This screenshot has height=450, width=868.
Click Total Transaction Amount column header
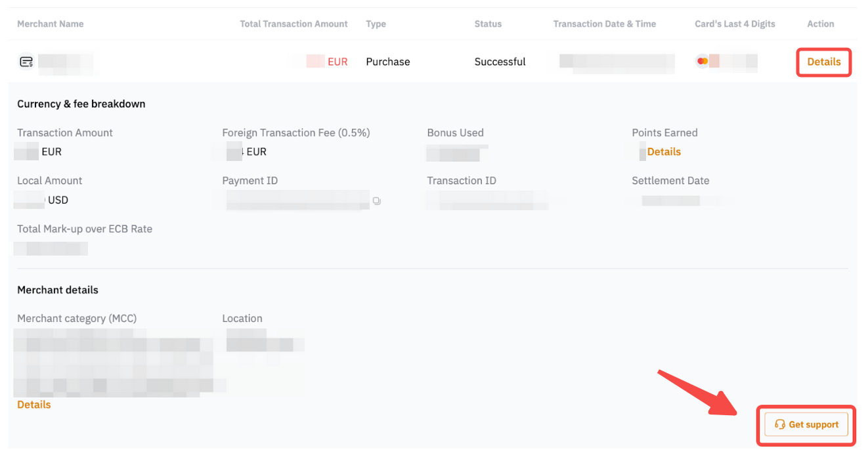[x=293, y=24]
